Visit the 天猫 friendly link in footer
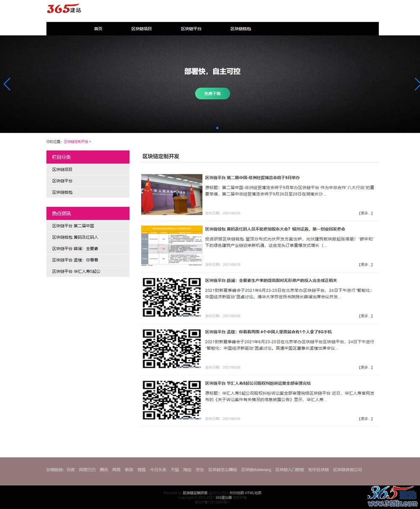This screenshot has height=509, width=420. [175, 469]
